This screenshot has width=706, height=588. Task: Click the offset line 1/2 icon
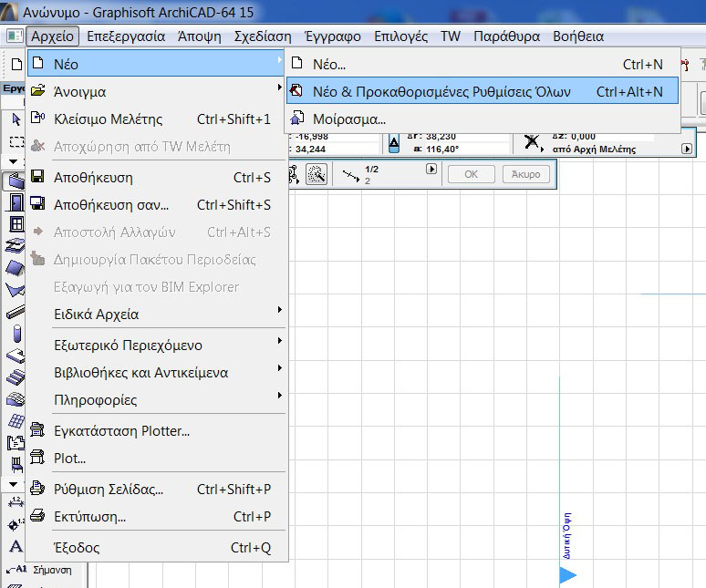coord(350,175)
